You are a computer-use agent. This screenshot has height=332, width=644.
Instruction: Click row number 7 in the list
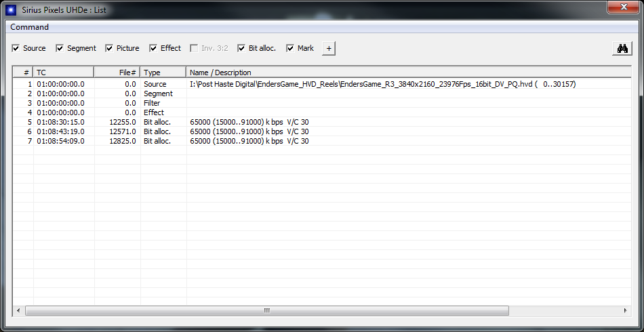[29, 141]
